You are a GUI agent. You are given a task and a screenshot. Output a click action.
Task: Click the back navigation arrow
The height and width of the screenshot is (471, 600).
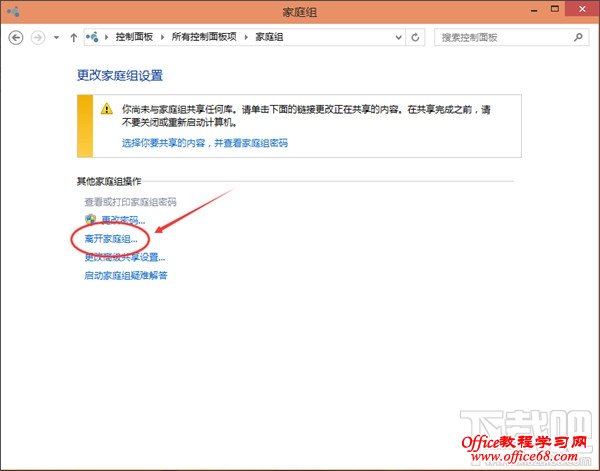coord(16,37)
